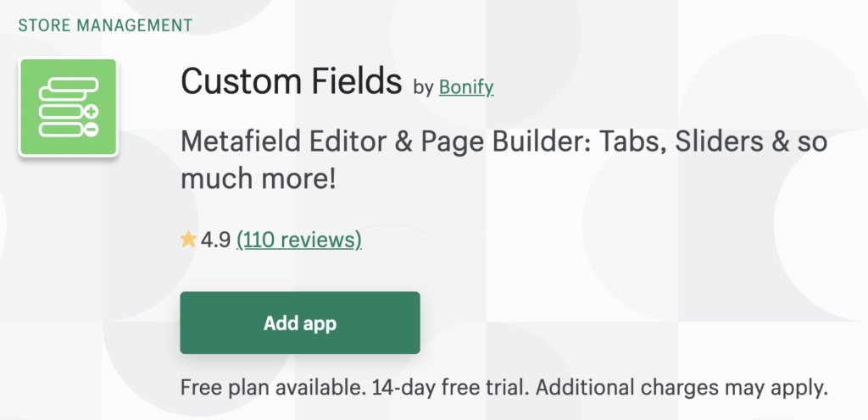Open the Bonify developer link

coord(466,86)
